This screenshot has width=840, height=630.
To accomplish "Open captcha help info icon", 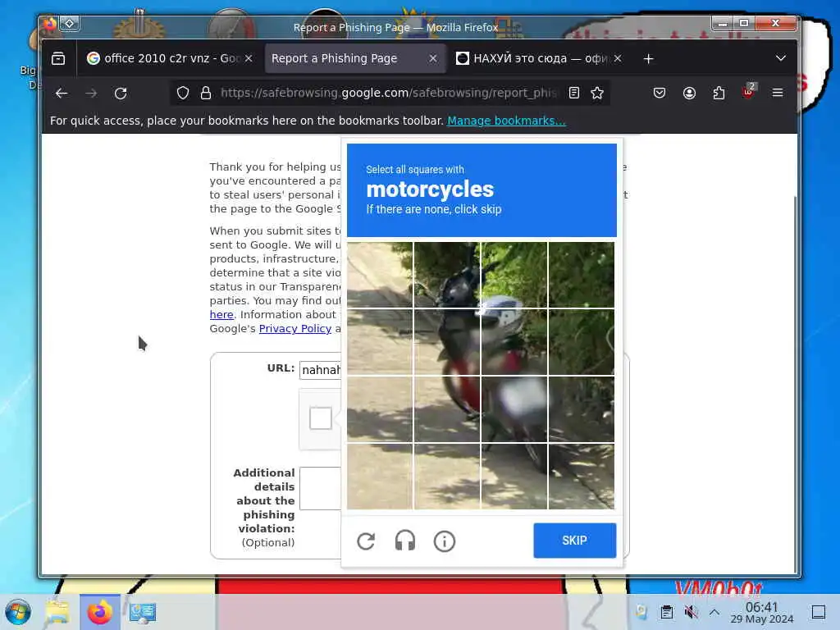I will 444,541.
